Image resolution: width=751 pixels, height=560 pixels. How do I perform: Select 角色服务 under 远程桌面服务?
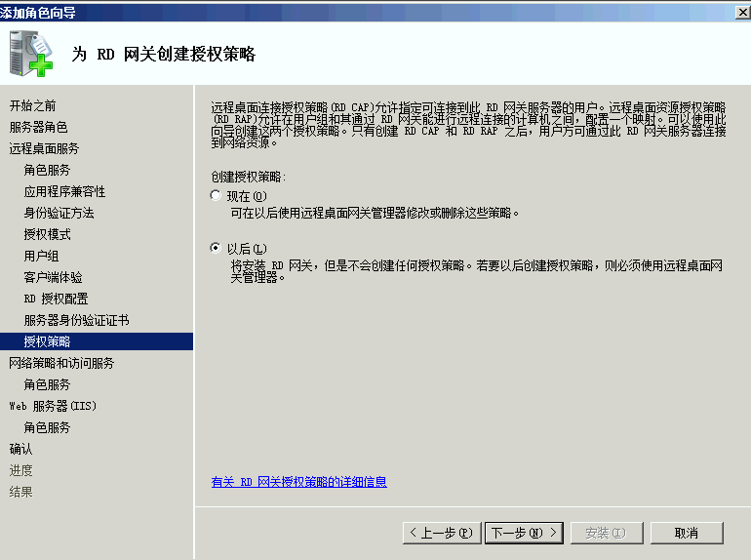point(47,170)
